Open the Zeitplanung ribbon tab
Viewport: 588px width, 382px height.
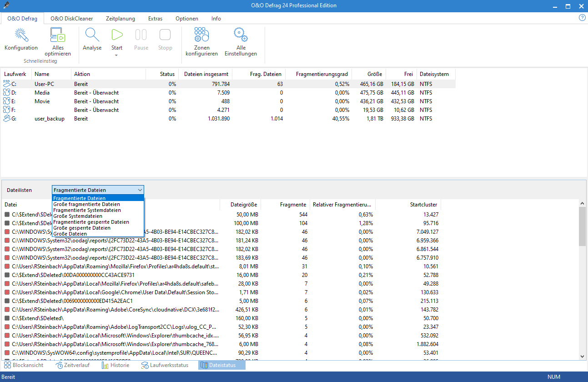pos(120,19)
